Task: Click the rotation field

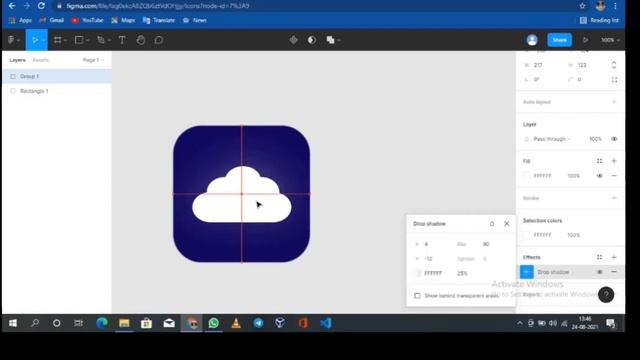Action: click(543, 80)
